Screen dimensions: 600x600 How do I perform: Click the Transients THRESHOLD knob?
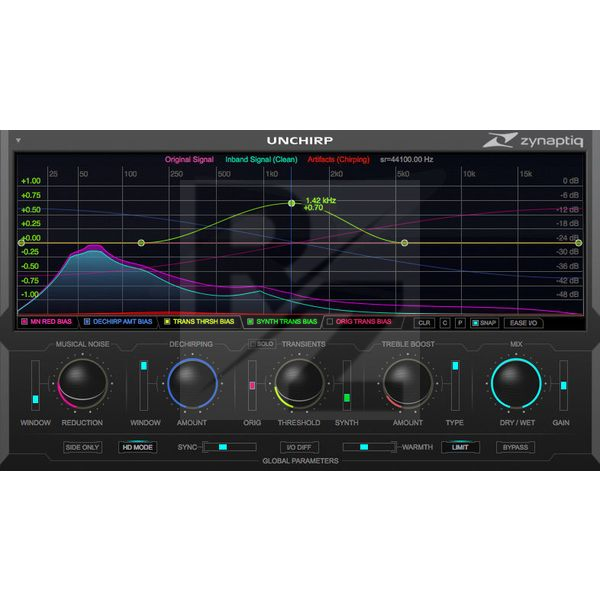click(299, 384)
